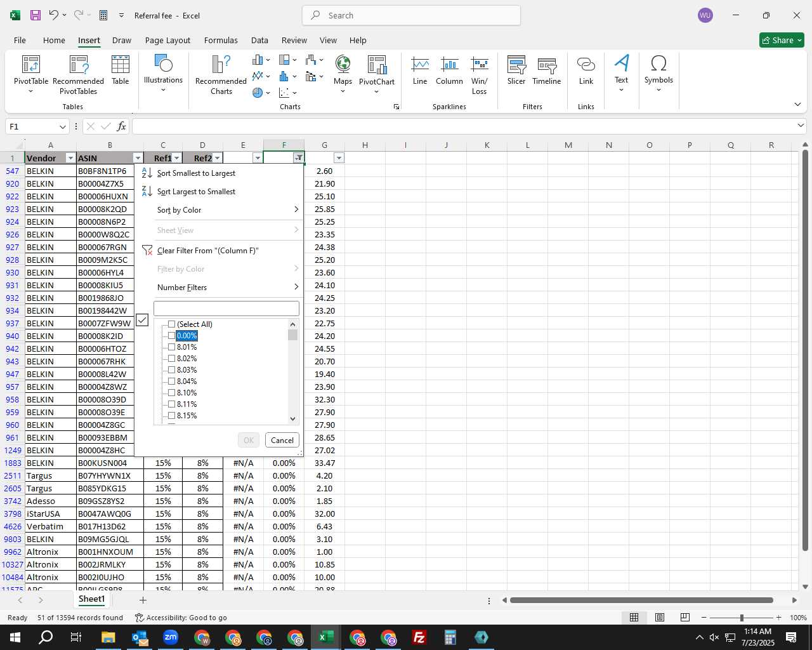
Task: Open the PivotChart tool
Action: pyautogui.click(x=377, y=74)
